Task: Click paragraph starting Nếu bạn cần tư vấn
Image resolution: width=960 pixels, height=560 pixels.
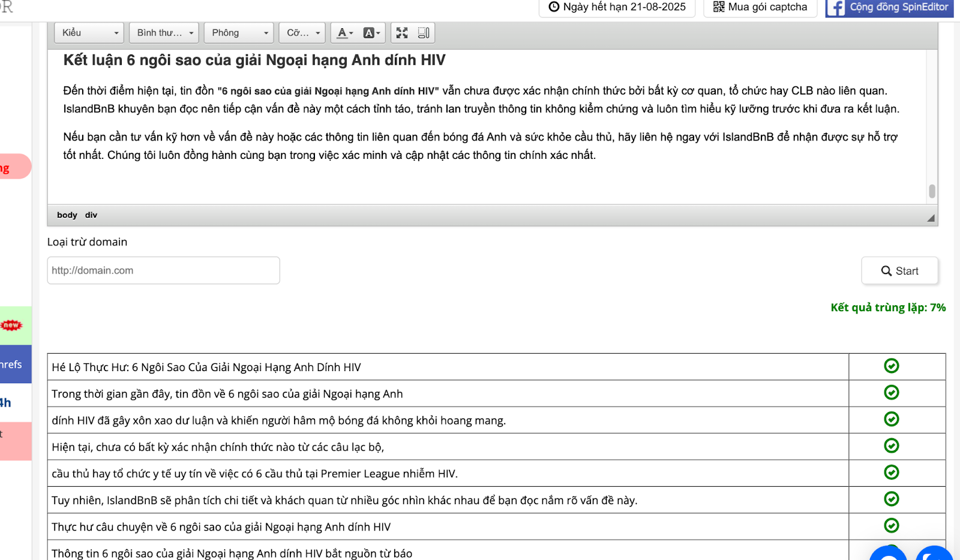Action: pyautogui.click(x=480, y=146)
